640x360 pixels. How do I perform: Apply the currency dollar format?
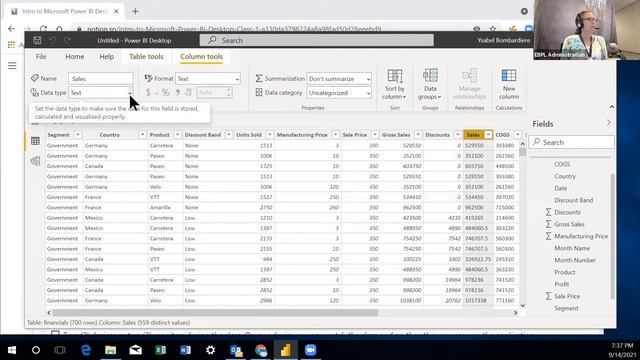(x=148, y=93)
